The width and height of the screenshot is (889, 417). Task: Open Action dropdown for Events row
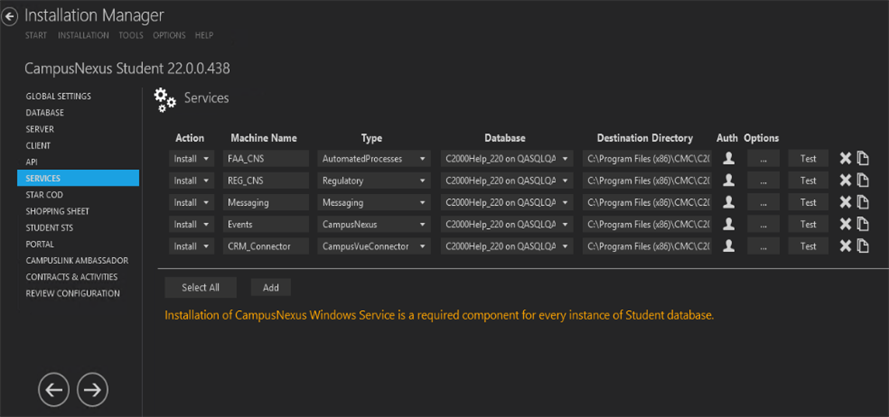pos(192,224)
